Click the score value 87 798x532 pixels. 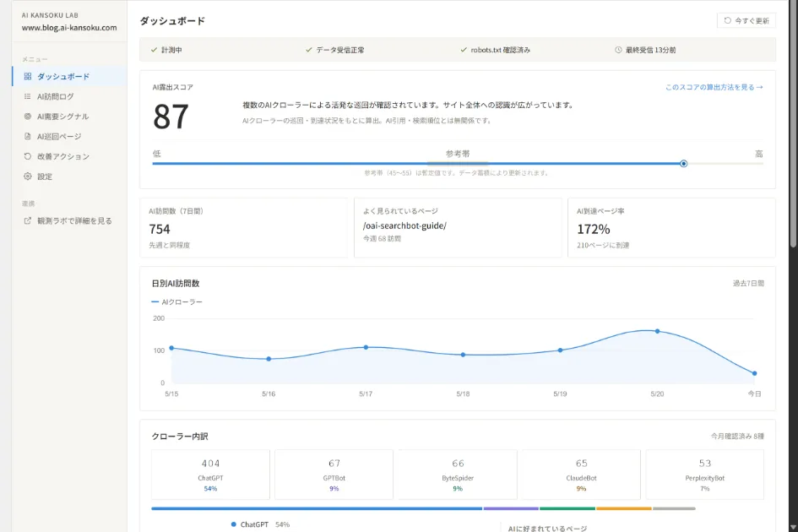[x=171, y=117]
